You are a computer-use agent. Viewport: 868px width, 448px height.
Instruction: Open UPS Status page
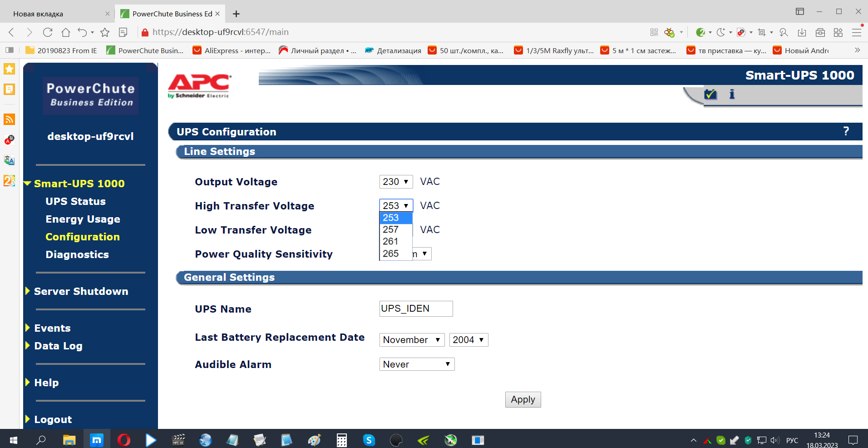point(75,201)
